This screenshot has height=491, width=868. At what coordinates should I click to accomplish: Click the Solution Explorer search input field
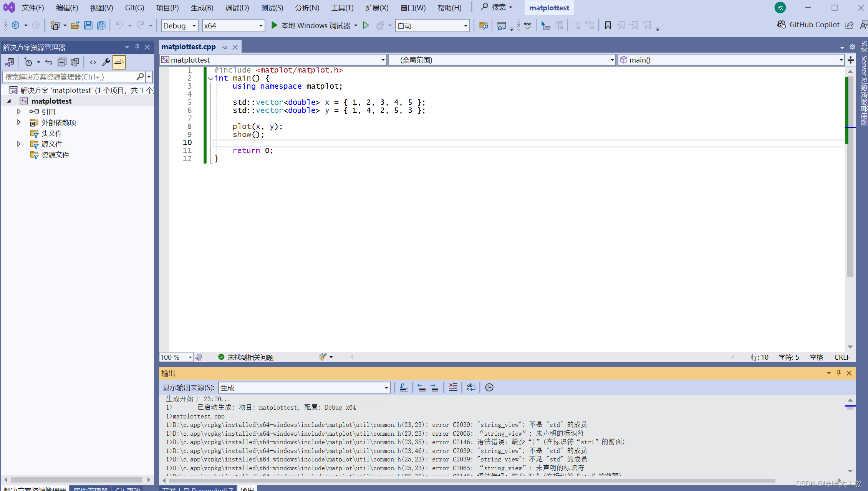tap(69, 77)
